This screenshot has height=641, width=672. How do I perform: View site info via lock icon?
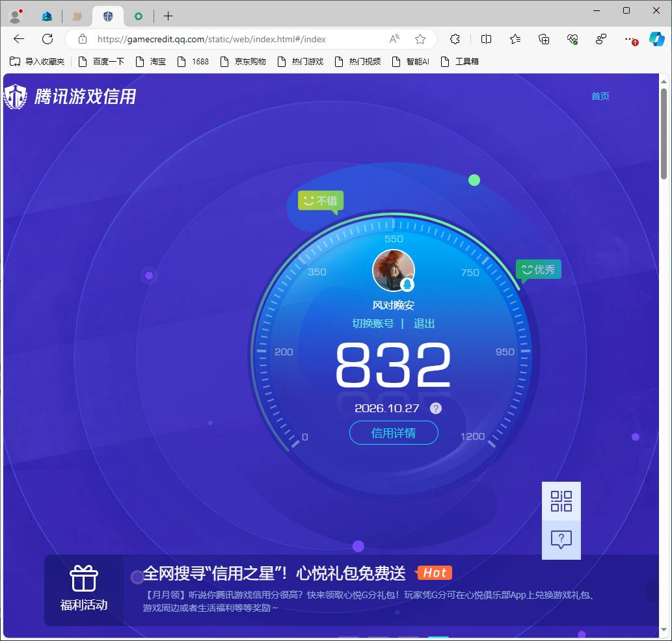coord(83,39)
